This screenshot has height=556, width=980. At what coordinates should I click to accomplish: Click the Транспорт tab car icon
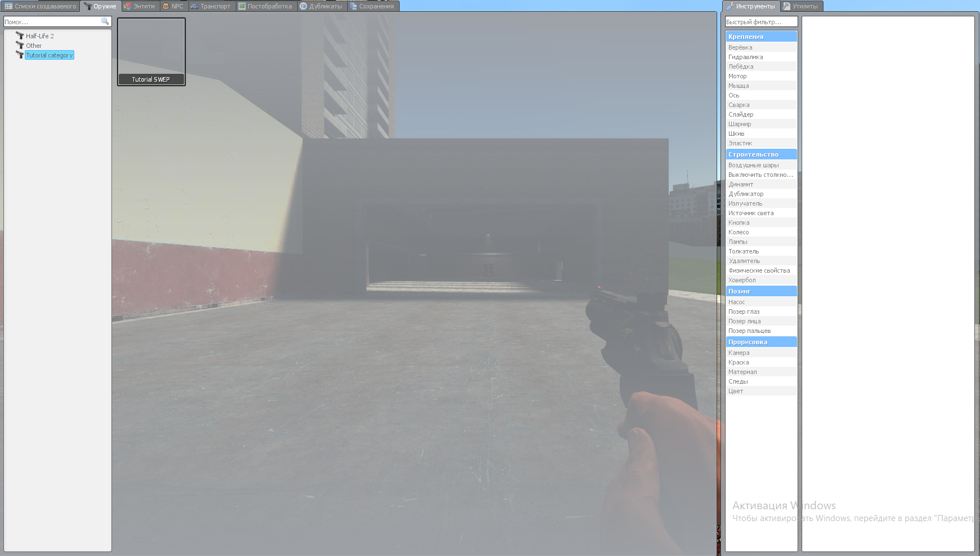[194, 6]
